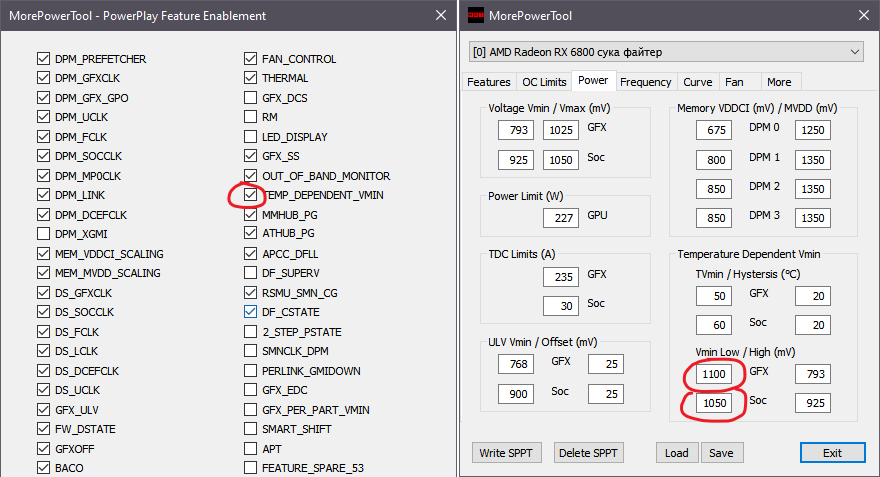
Task: Switch to the Features tab
Action: 488,82
